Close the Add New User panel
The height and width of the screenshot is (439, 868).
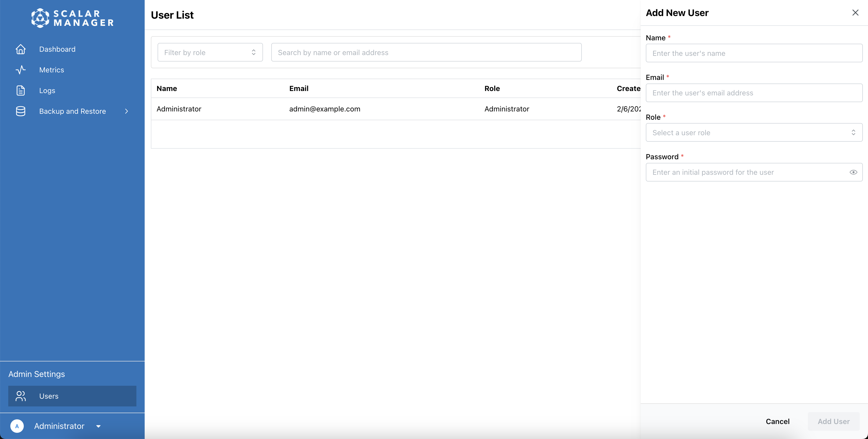[x=856, y=12]
